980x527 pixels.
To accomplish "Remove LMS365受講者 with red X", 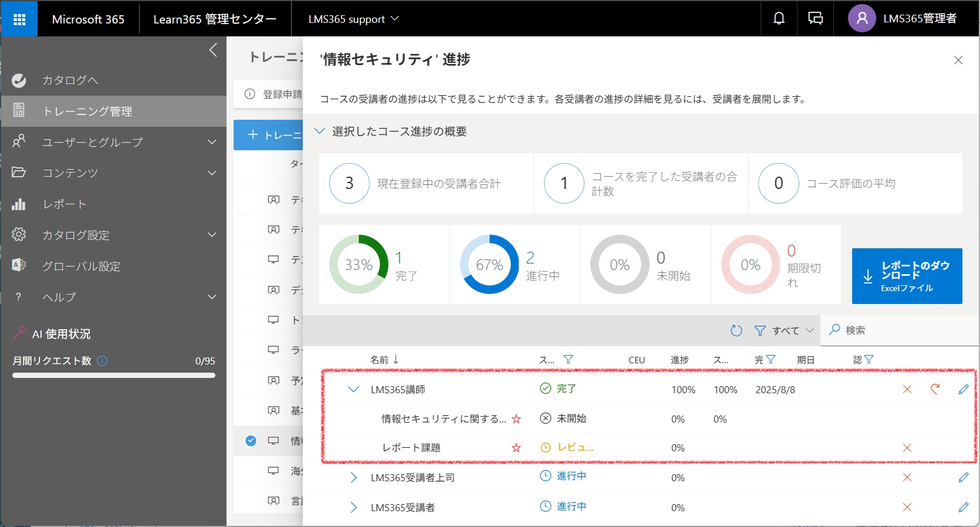I will pyautogui.click(x=907, y=507).
